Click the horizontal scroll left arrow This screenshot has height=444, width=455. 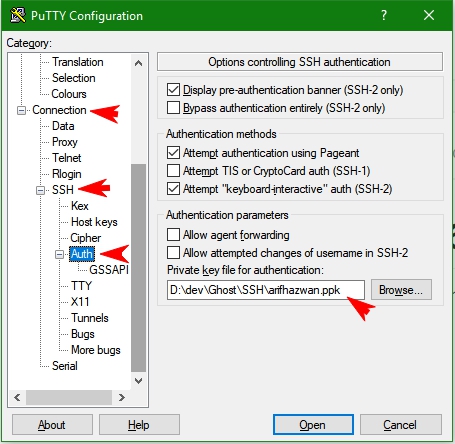pos(17,397)
